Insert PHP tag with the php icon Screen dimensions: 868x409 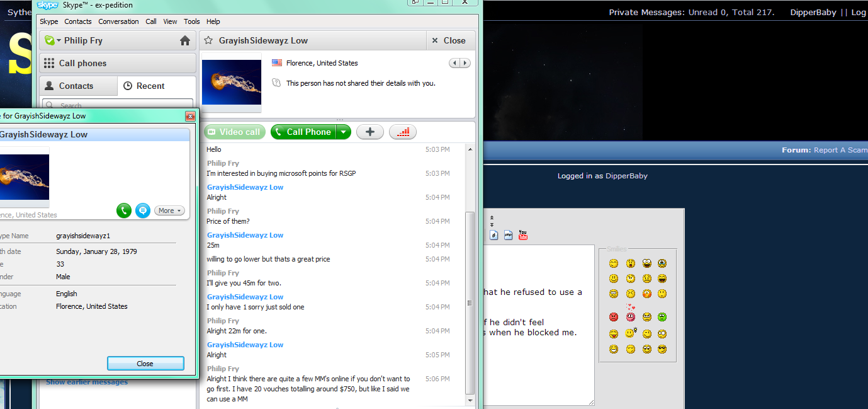click(508, 235)
